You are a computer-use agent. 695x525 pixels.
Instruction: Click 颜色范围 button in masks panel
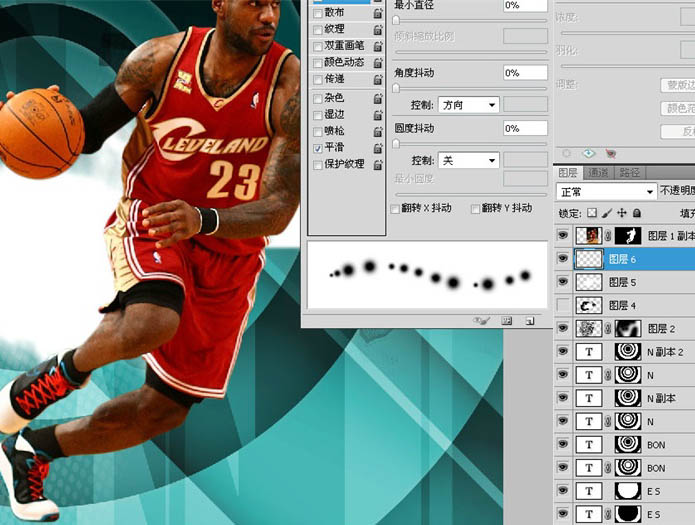(678, 108)
